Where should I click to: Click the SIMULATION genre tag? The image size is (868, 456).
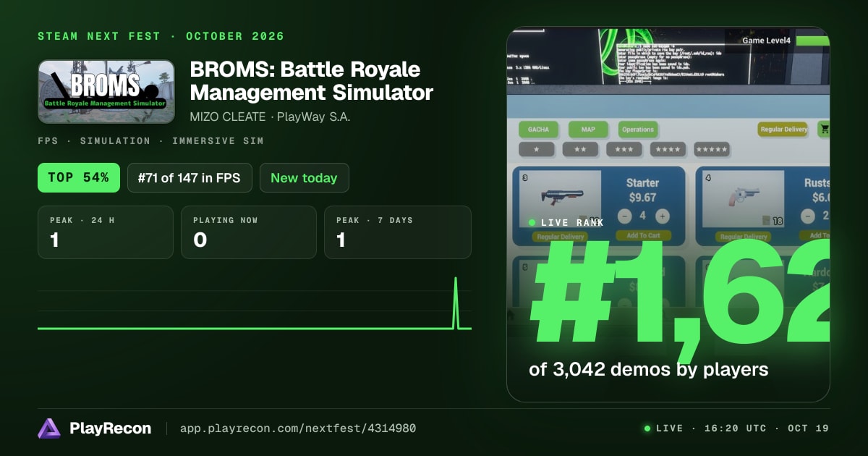coord(116,141)
